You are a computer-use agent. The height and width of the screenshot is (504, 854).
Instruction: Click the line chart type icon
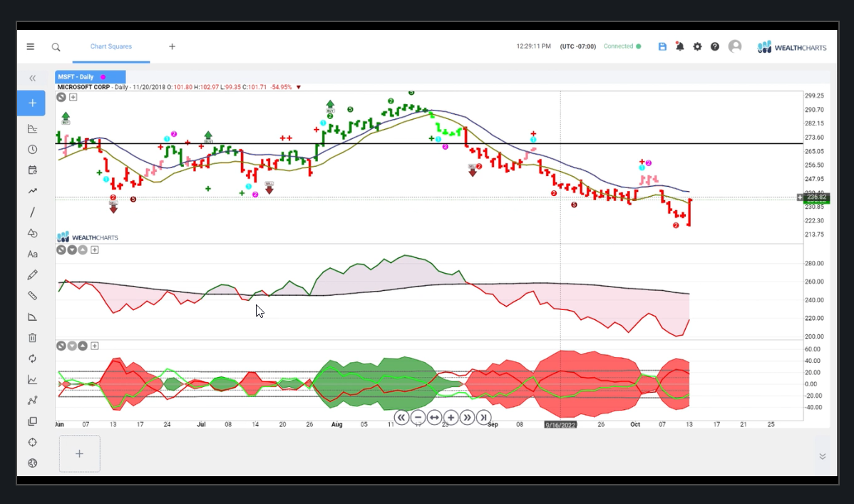pos(33,380)
